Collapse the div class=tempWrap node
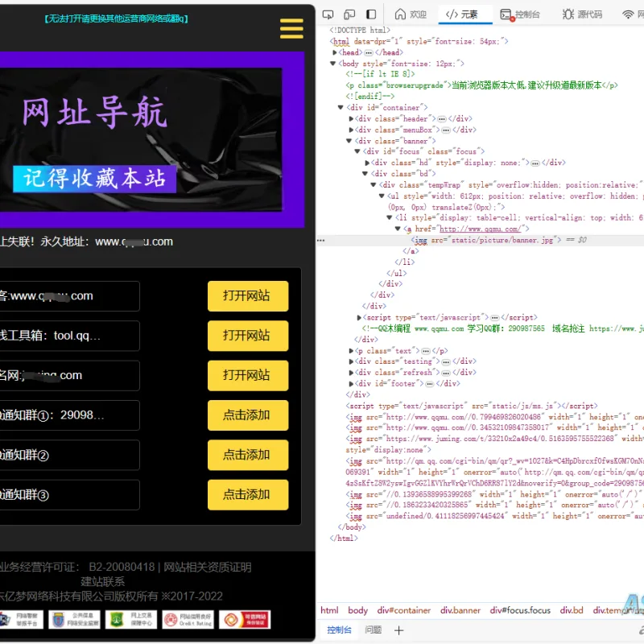This screenshot has height=644, width=644. coord(373,185)
